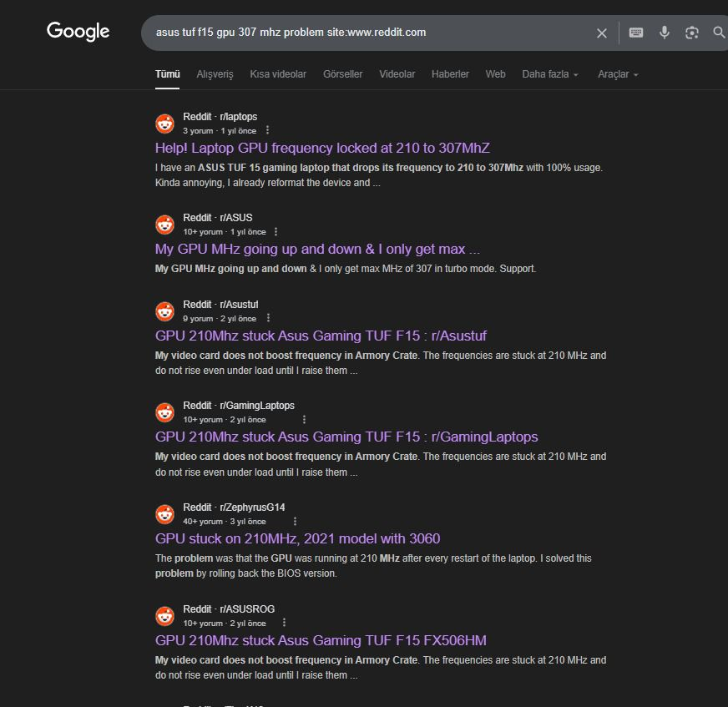Open 'Help! Laptop GPU frequency locked' result
Viewport: 728px width, 707px height.
click(x=322, y=148)
